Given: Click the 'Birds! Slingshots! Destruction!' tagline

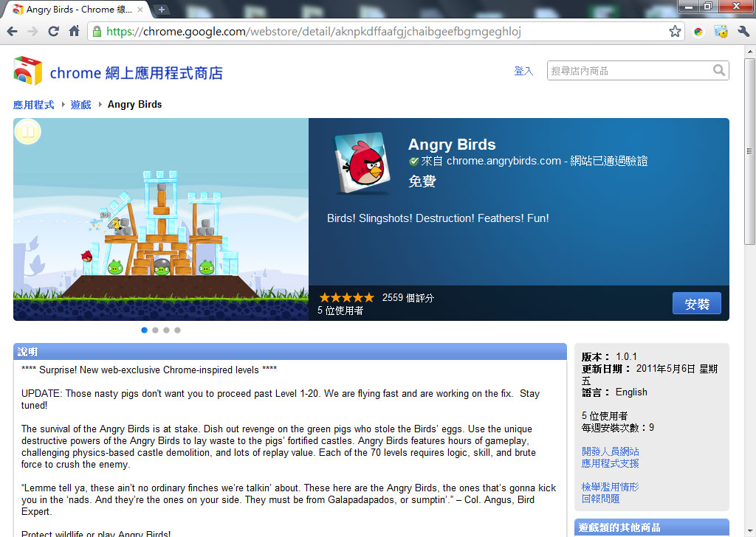Looking at the screenshot, I should [438, 218].
